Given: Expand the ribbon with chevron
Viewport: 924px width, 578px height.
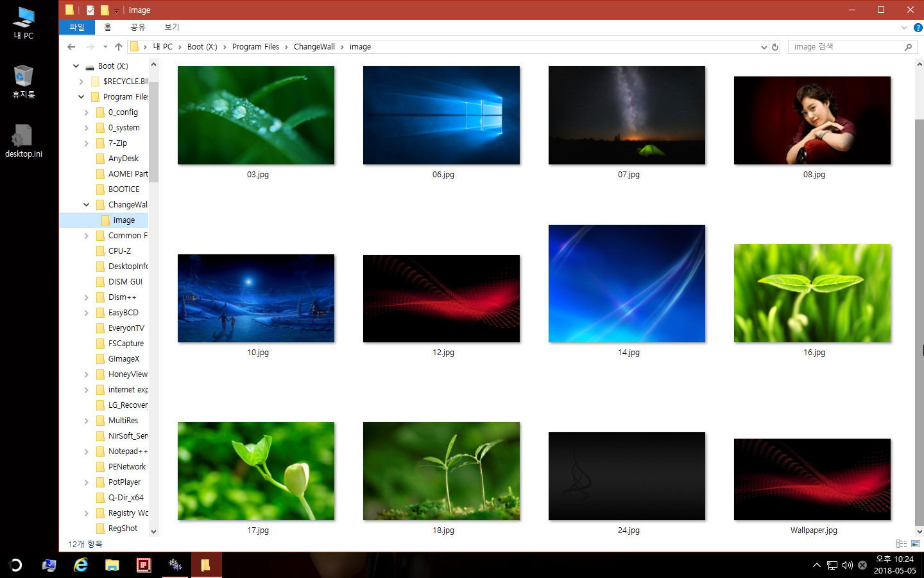Looking at the screenshot, I should tap(903, 28).
